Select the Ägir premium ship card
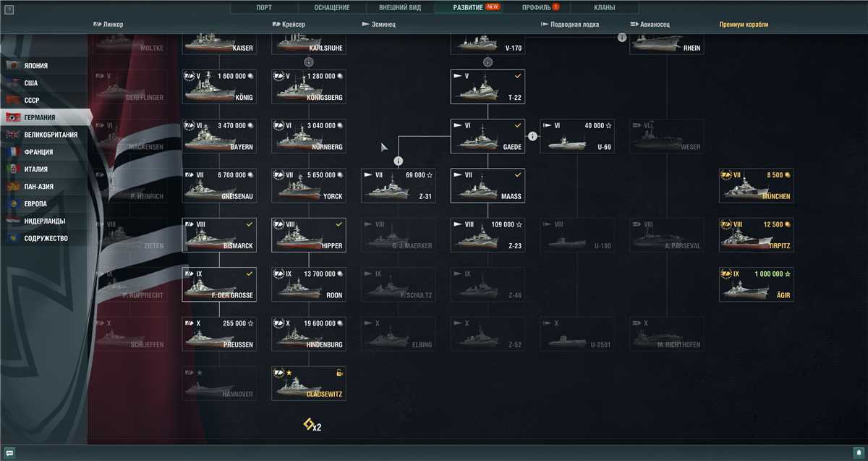The image size is (868, 461). coord(756,284)
